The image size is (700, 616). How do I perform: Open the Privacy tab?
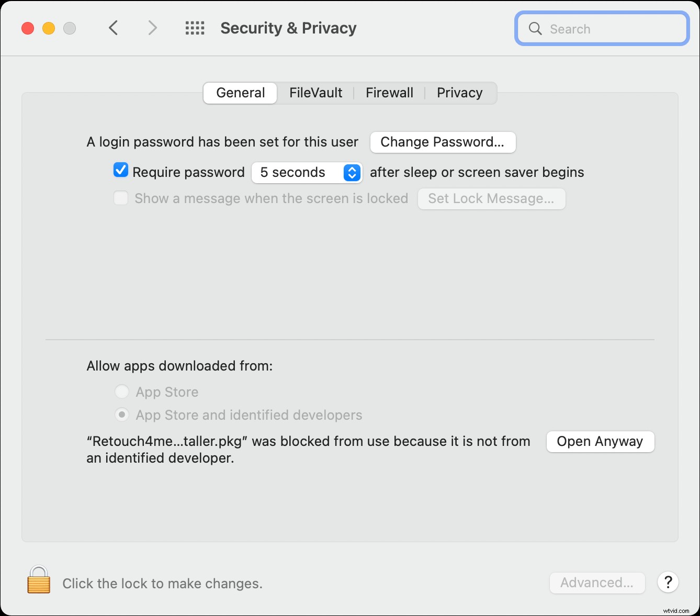459,93
